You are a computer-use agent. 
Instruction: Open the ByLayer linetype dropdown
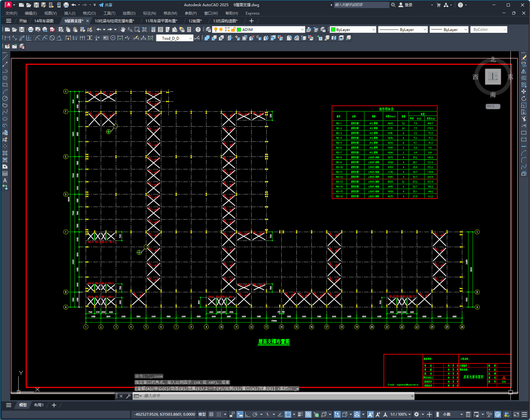pyautogui.click(x=425, y=29)
